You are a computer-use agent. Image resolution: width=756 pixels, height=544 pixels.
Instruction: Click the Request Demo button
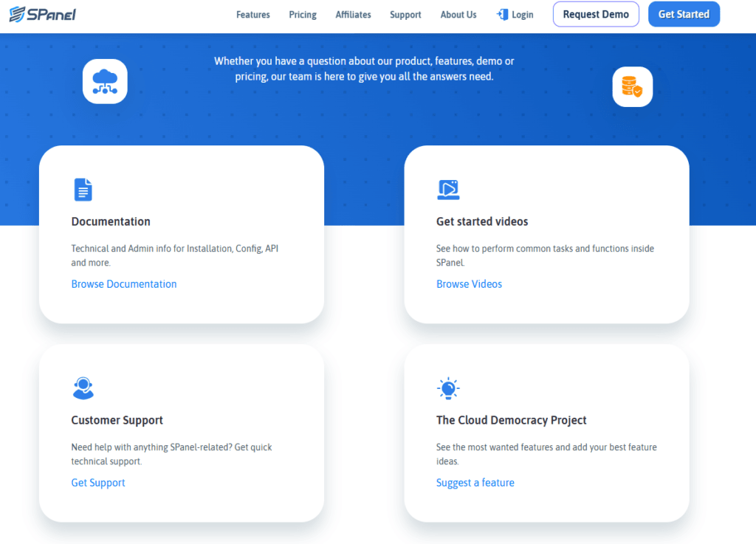coord(596,15)
